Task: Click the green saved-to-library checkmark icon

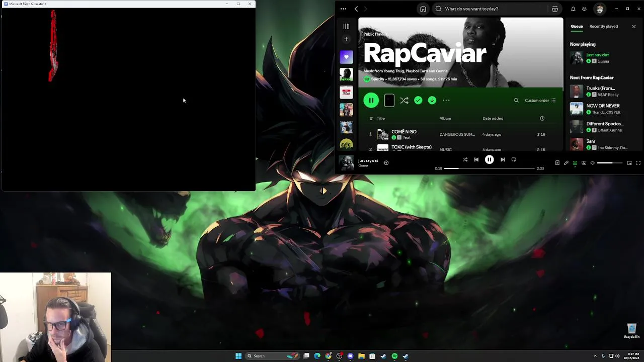Action: [x=418, y=101]
